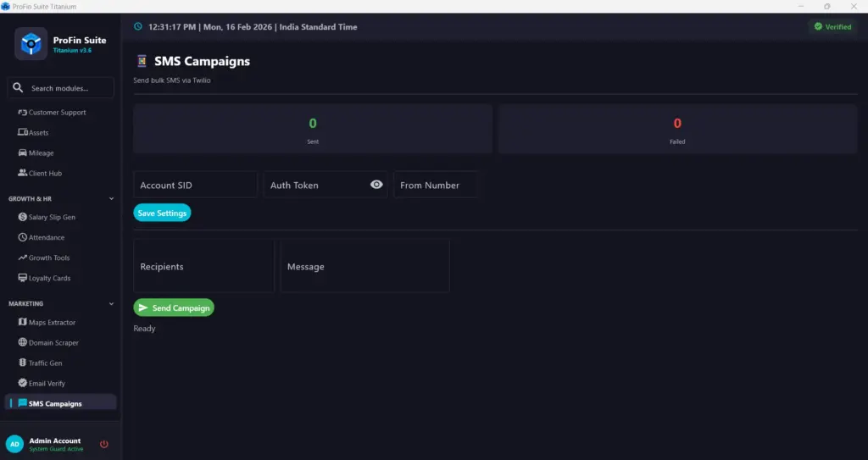Screen dimensions: 868x460
Task: Open Domain Scraper module
Action: pos(60,342)
